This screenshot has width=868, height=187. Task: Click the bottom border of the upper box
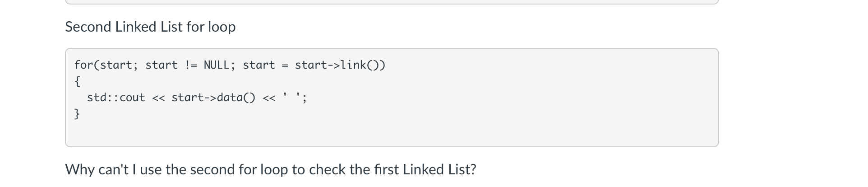pyautogui.click(x=392, y=4)
